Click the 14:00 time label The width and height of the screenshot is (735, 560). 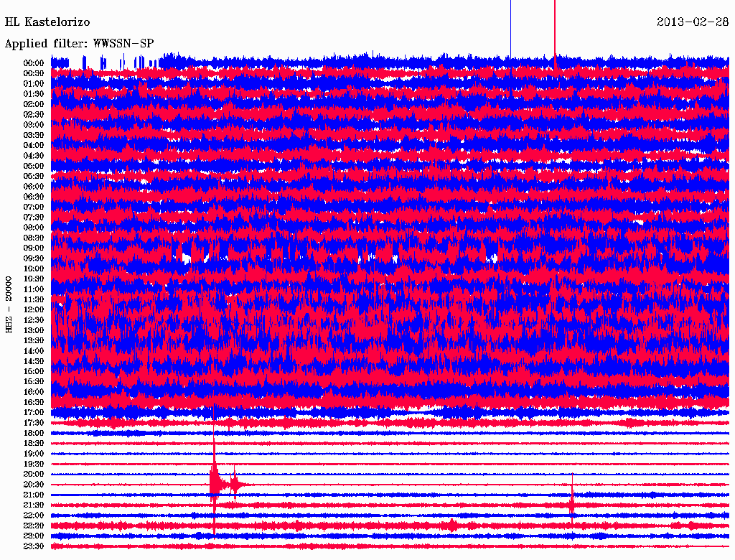coord(34,351)
